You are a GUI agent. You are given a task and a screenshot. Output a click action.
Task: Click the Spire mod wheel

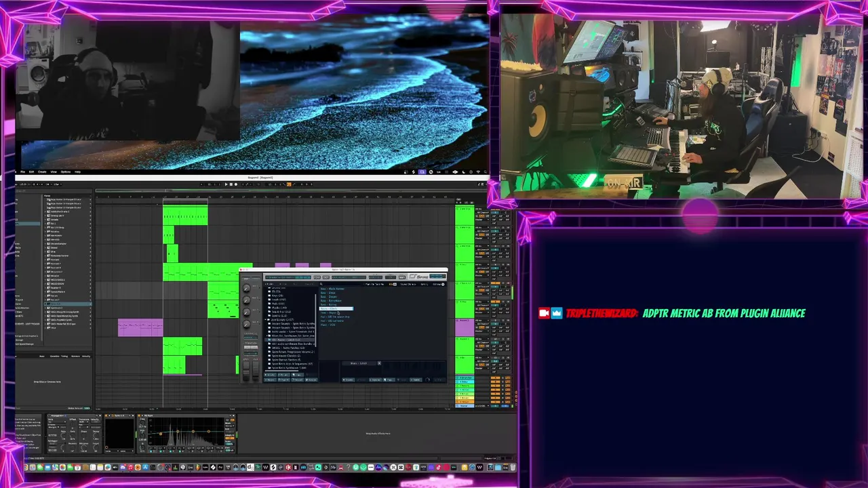pyautogui.click(x=256, y=371)
